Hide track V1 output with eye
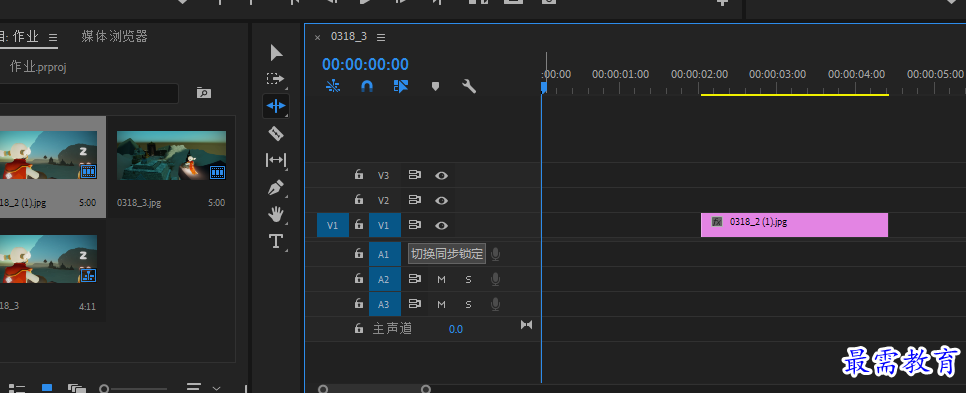 (x=441, y=225)
